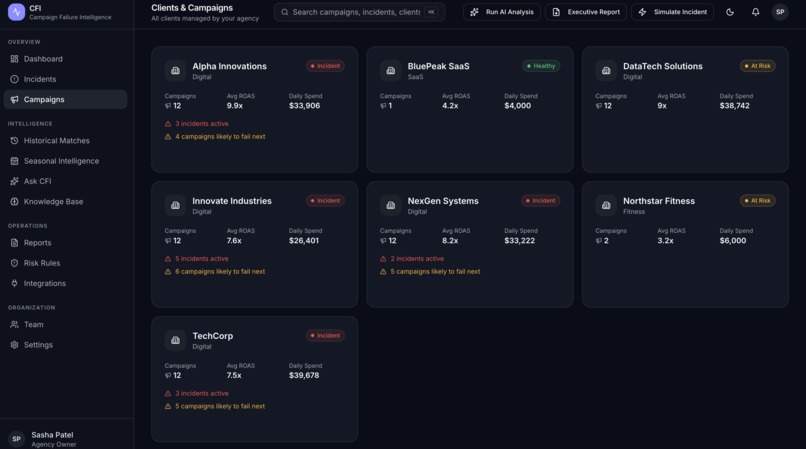The image size is (806, 449).
Task: Click the Knowledge Base icon
Action: click(14, 202)
